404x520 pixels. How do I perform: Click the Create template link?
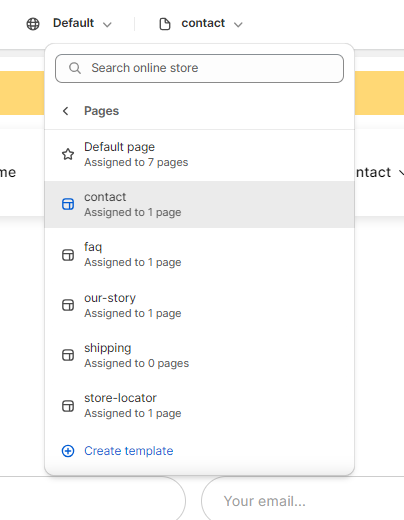point(129,451)
